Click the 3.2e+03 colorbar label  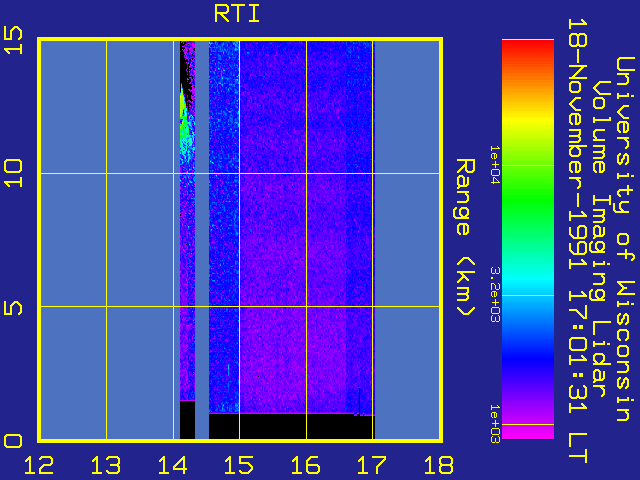point(495,295)
